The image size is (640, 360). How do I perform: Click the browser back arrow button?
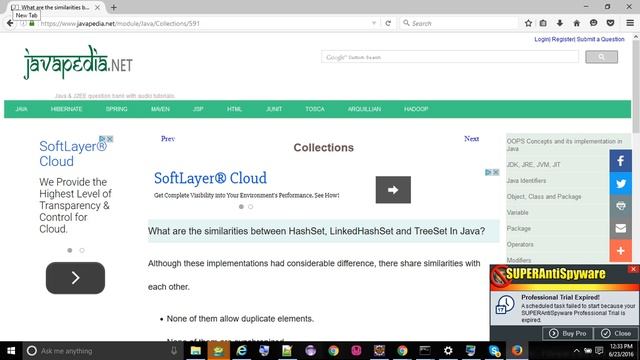(10, 23)
